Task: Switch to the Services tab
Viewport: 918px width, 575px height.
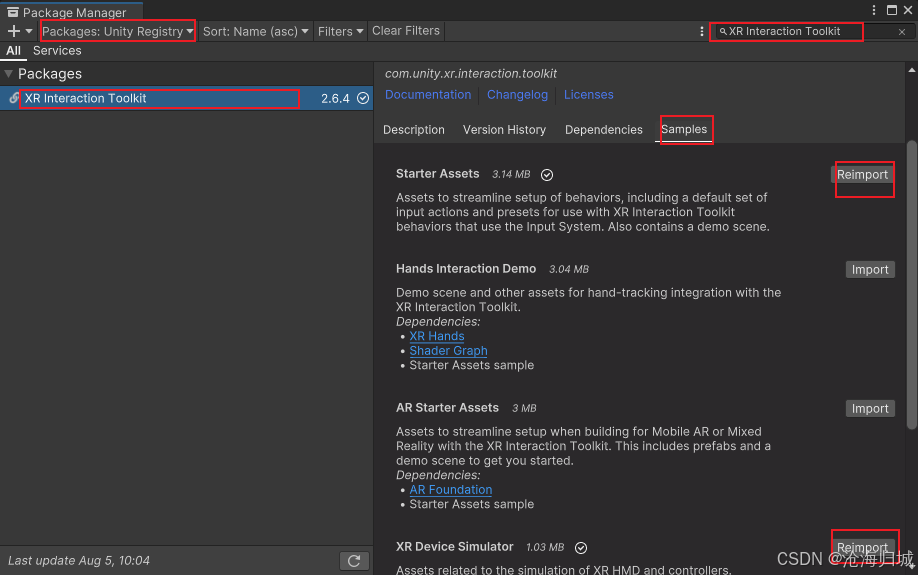Action: point(57,51)
